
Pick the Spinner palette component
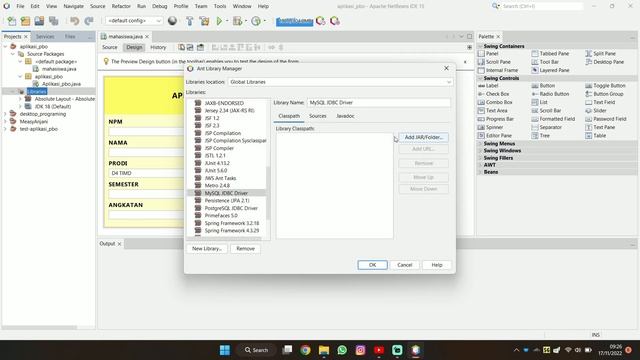491,127
